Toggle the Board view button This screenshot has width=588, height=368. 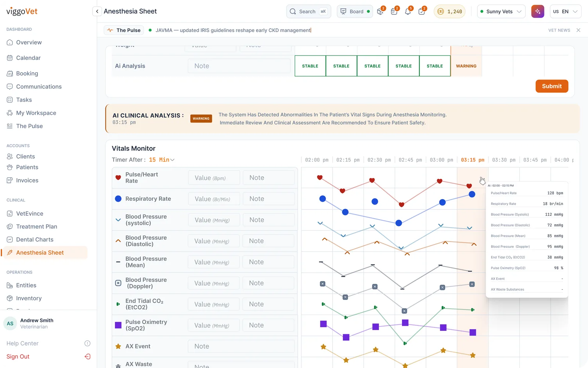355,11
